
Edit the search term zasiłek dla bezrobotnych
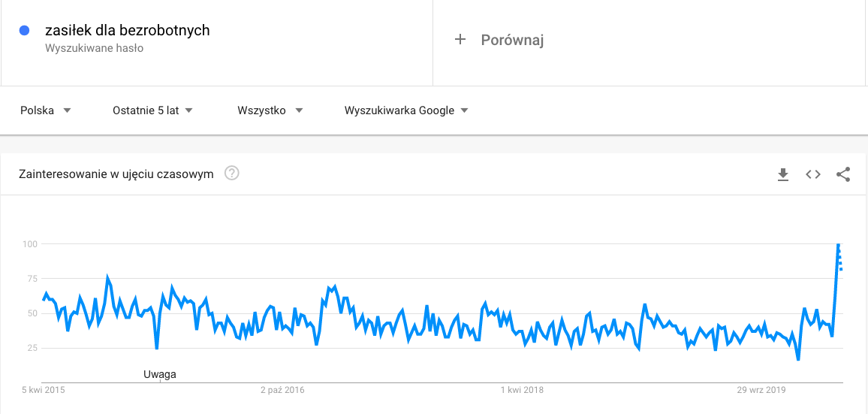click(x=128, y=31)
